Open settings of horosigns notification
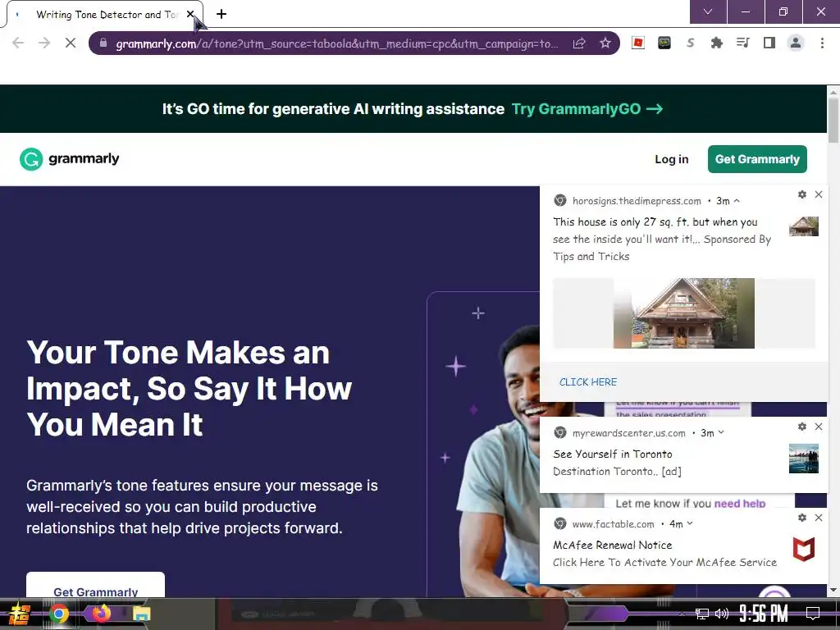840x630 pixels. pos(802,194)
